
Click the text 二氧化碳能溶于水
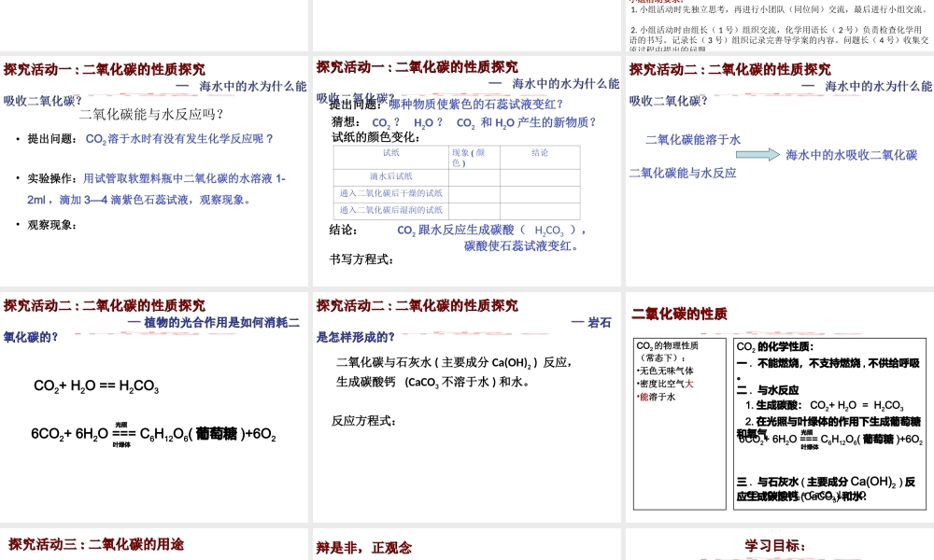click(693, 140)
